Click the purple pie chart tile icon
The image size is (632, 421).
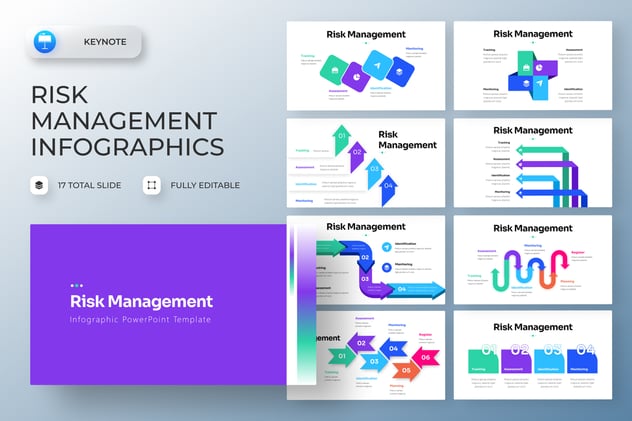[353, 75]
